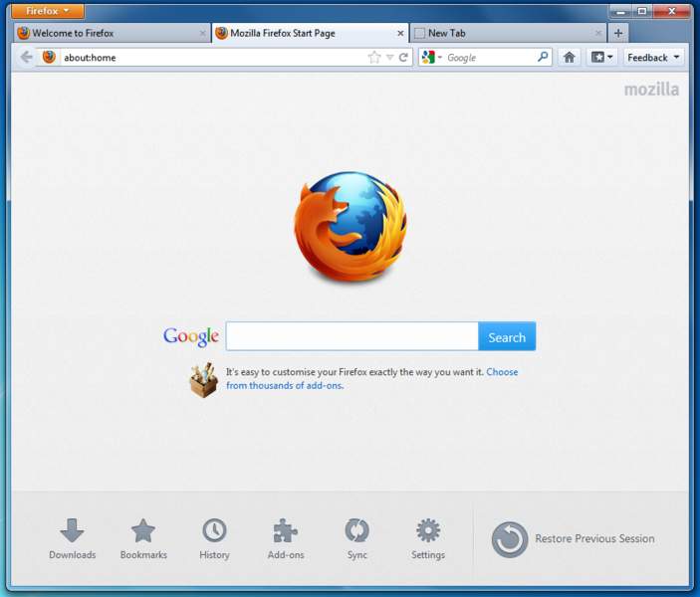The height and width of the screenshot is (597, 700).
Task: Click the Google search box on page
Action: click(x=352, y=336)
